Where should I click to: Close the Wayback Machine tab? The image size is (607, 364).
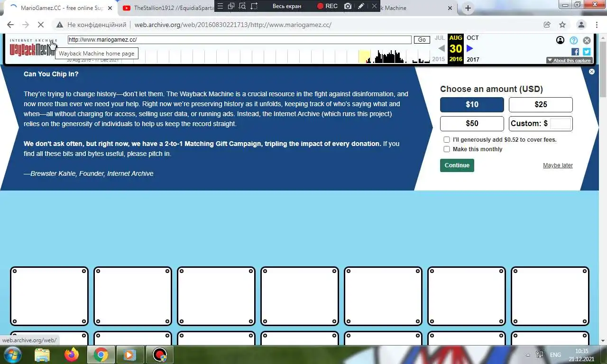point(450,8)
